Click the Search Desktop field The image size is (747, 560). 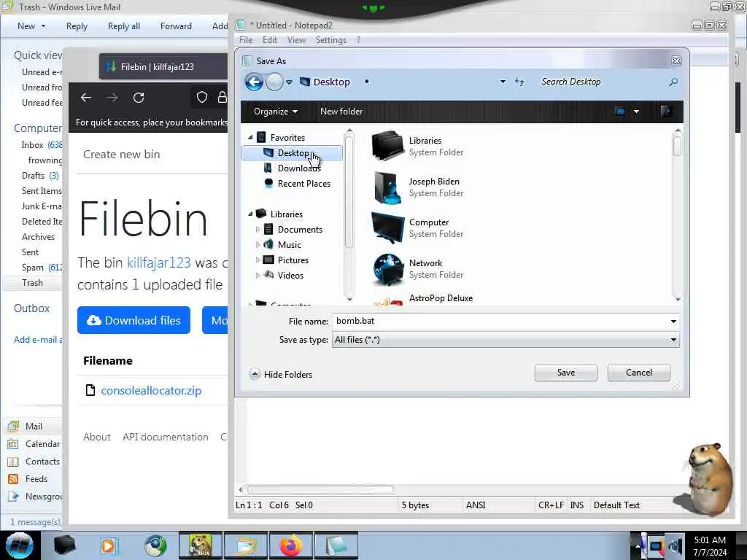[600, 82]
